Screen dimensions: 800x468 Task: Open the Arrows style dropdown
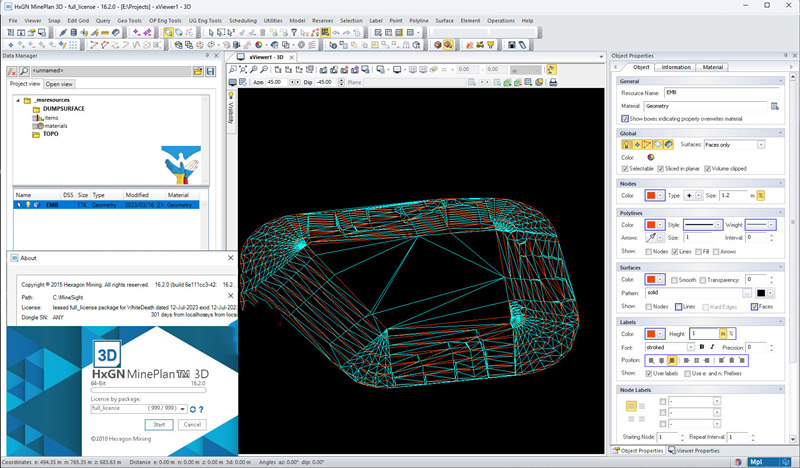coord(660,238)
